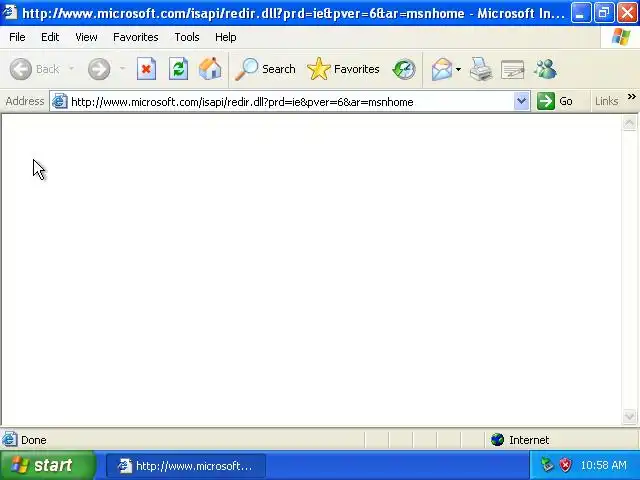This screenshot has height=480, width=640.
Task: Open the Edit menu
Action: [x=50, y=37]
